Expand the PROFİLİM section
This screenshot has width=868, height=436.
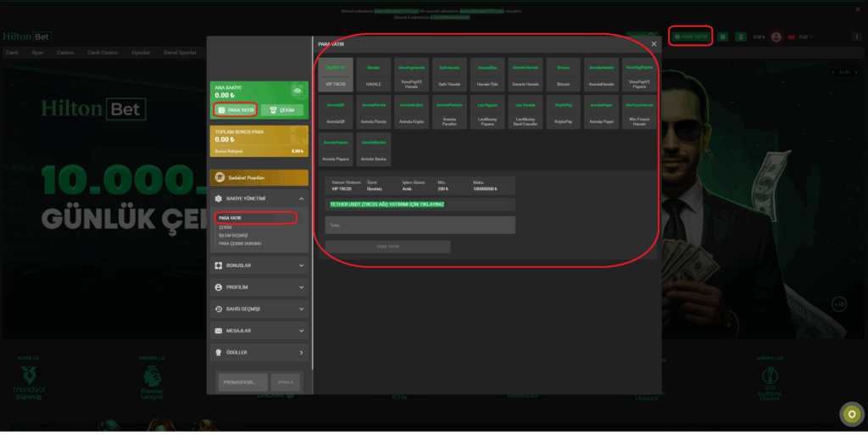259,287
